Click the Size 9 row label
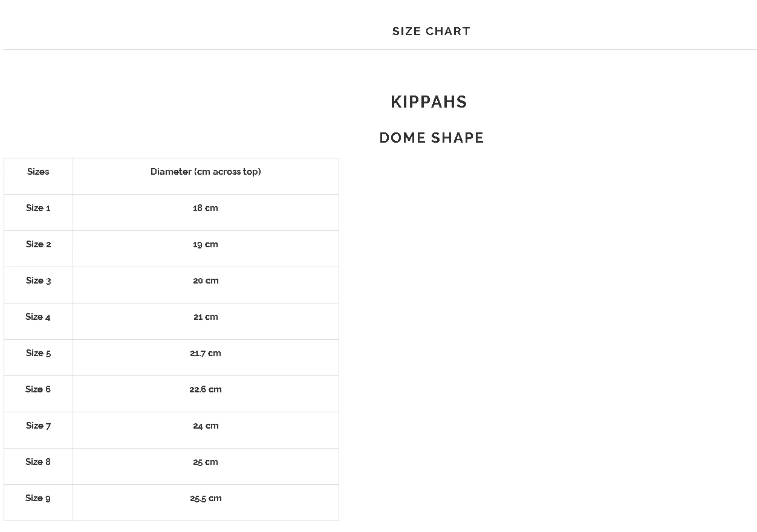Screen dimensions: 757x532 38,498
